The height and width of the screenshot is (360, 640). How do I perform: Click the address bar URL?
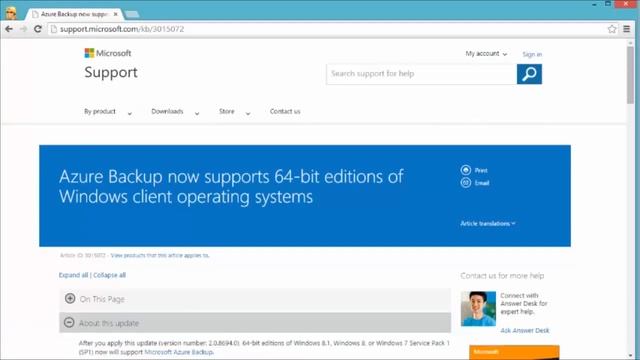(x=122, y=29)
